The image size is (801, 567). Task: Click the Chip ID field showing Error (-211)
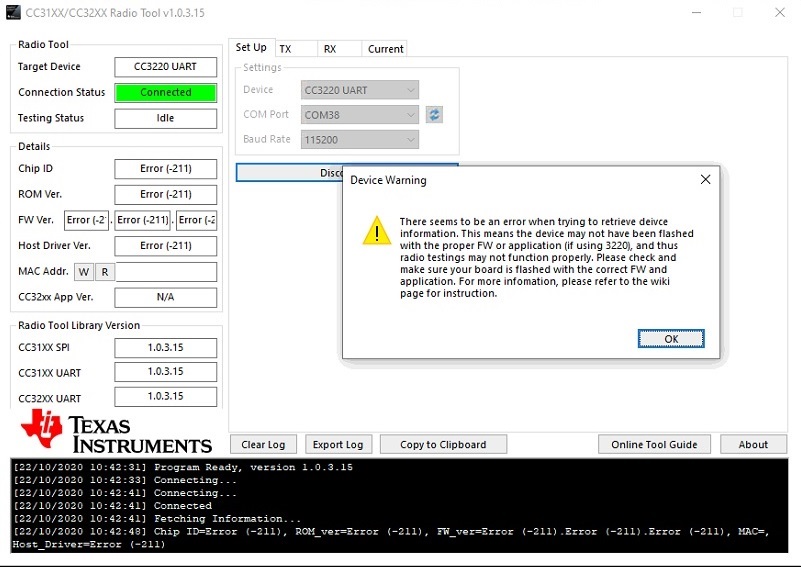(166, 169)
